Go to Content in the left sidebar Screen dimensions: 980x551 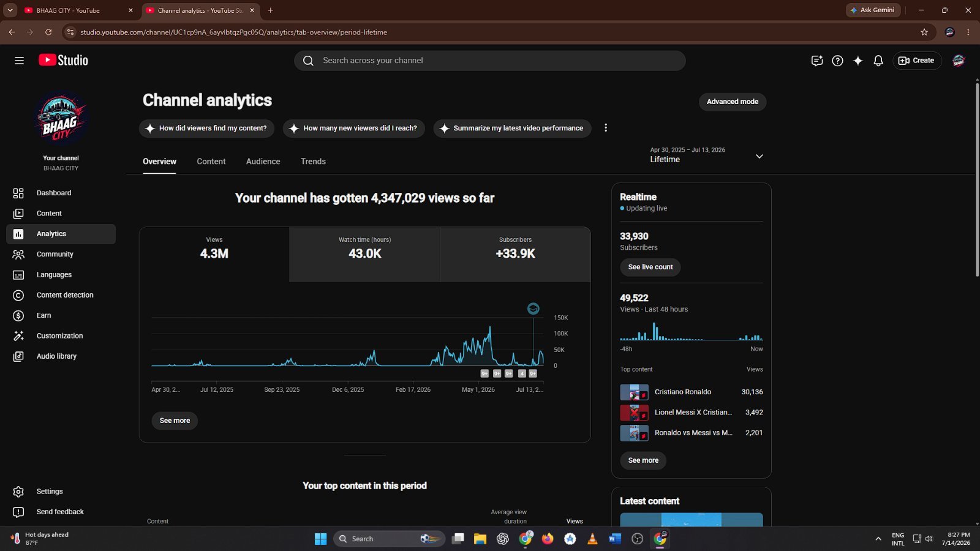61,214
